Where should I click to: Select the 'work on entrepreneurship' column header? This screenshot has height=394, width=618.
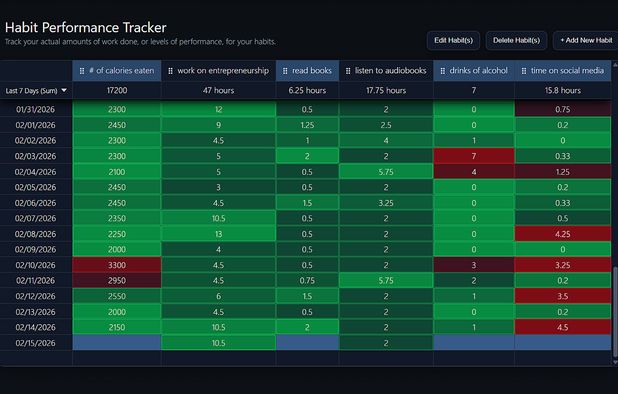[219, 71]
